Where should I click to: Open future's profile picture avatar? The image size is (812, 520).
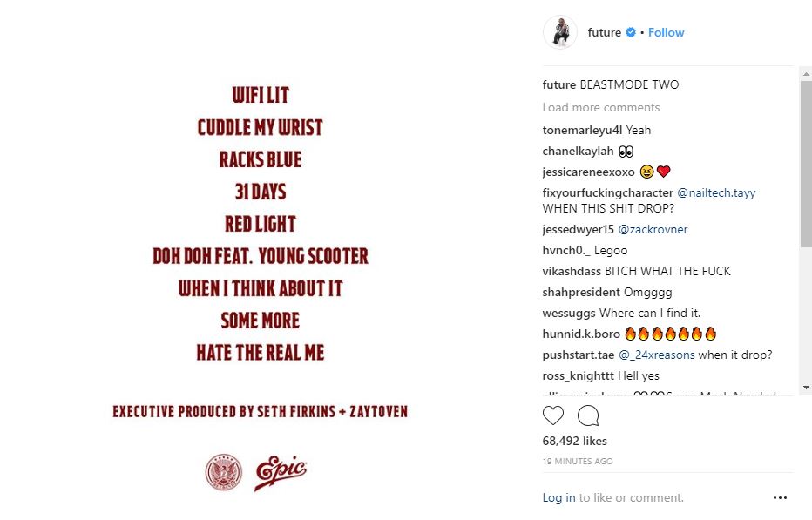560,32
